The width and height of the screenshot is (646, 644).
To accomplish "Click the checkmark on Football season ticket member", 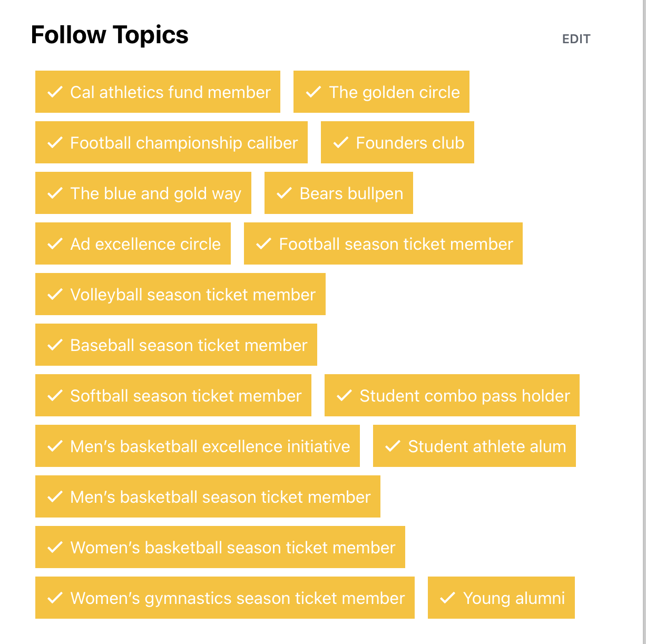I will pos(264,243).
